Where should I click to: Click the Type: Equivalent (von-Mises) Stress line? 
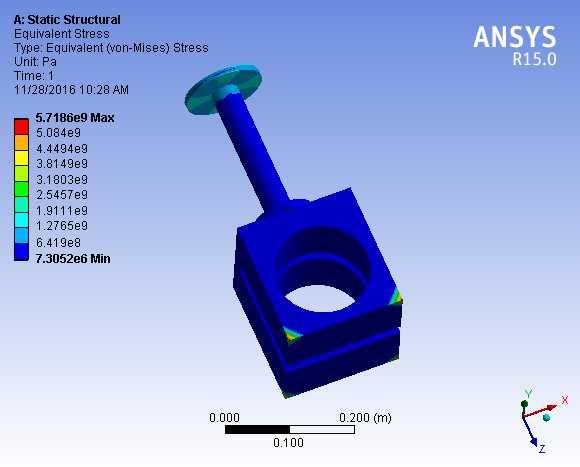111,48
